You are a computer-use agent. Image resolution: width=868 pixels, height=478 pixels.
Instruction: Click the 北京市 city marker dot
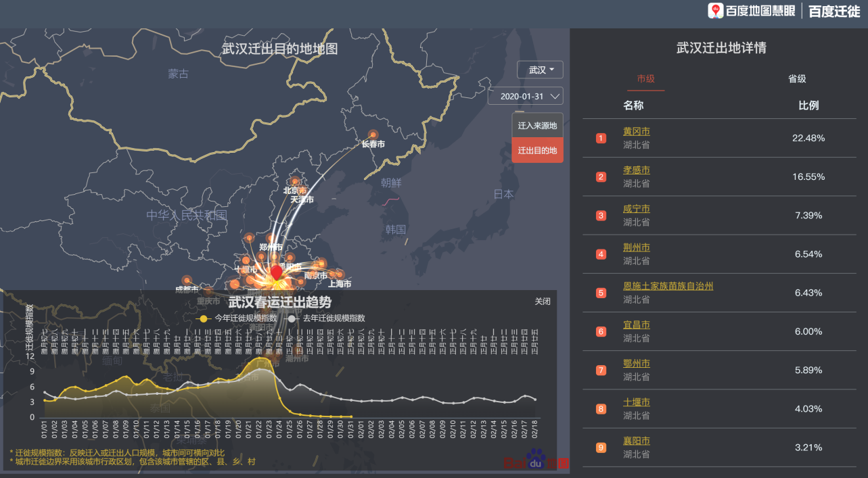tap(295, 181)
